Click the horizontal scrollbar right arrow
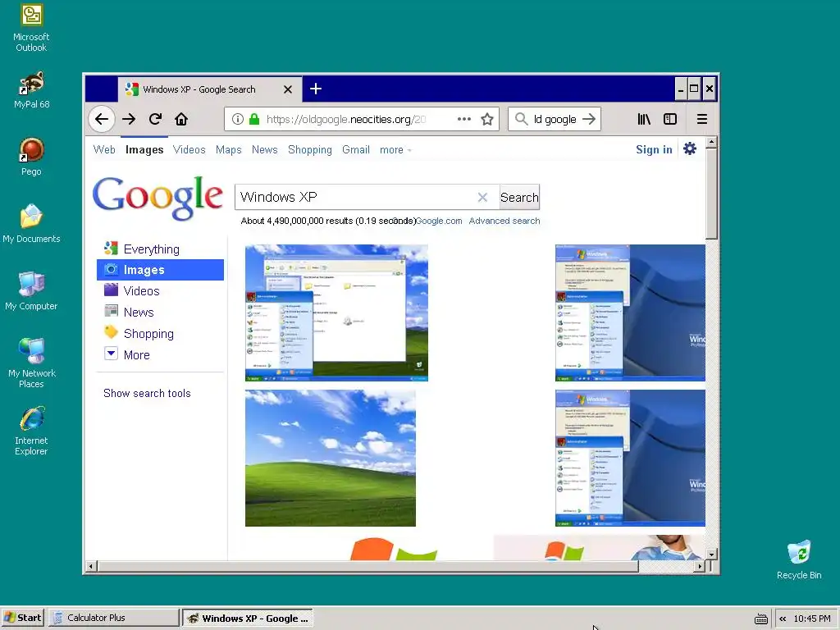 tap(700, 566)
